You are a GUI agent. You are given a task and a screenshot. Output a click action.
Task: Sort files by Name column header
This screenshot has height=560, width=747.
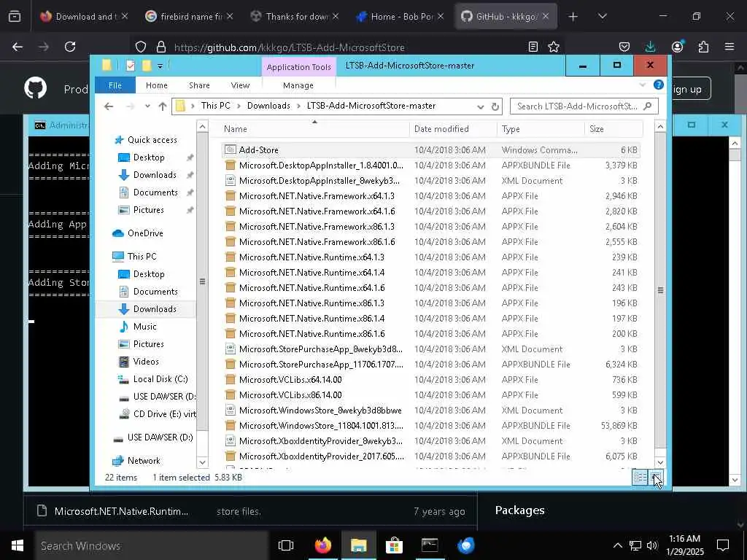tap(314, 129)
